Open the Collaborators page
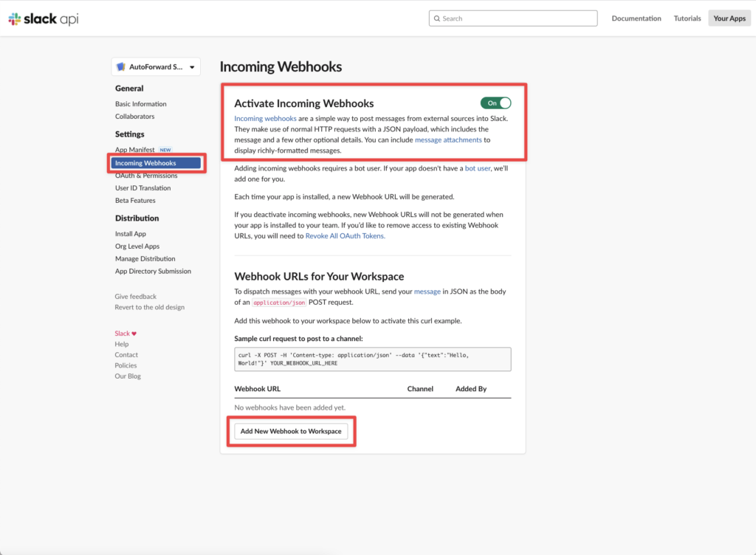This screenshot has height=555, width=756. (135, 116)
